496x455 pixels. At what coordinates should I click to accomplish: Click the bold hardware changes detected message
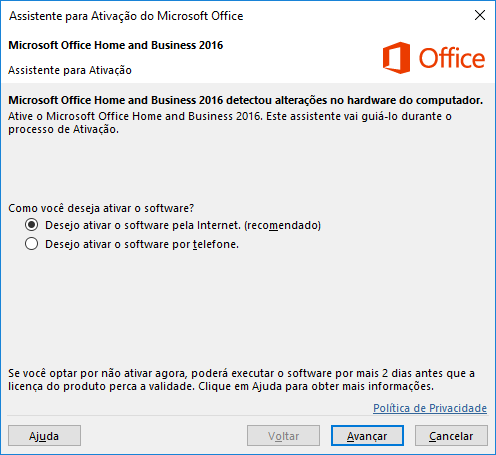click(246, 100)
